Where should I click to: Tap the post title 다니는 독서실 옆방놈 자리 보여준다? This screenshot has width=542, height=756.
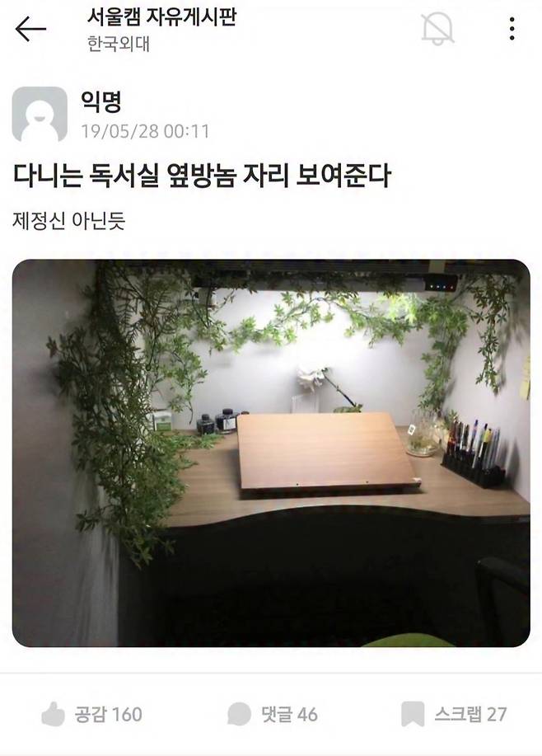coord(201,176)
